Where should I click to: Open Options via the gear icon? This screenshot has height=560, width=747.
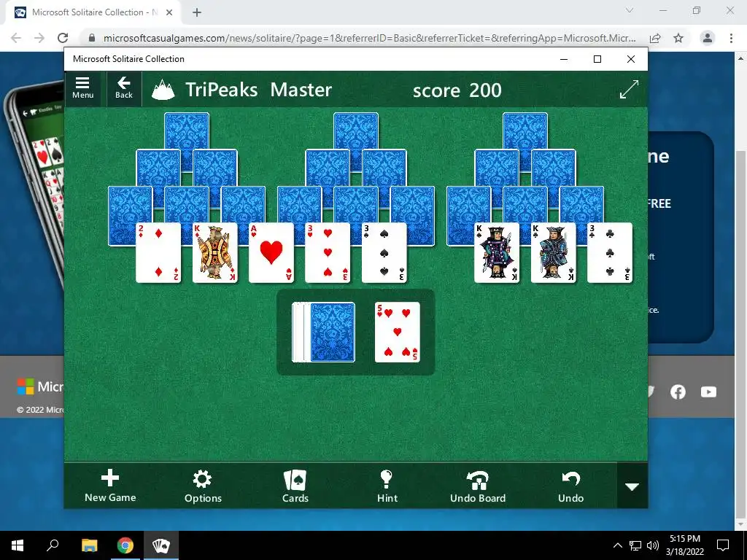pyautogui.click(x=203, y=486)
